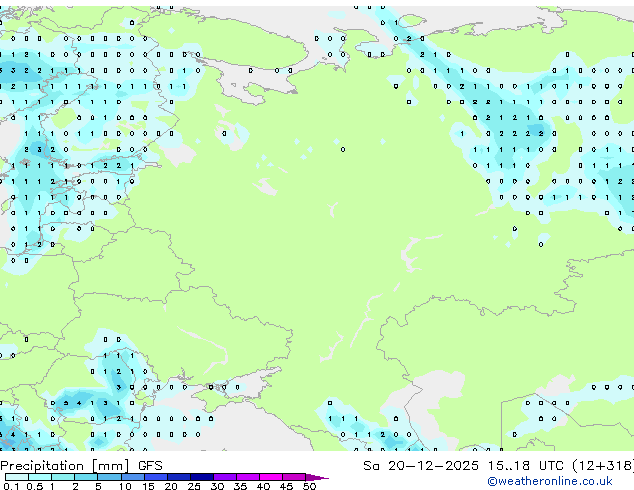The width and height of the screenshot is (634, 490).
Task: Select the magenta legend swatch starting at 40 mm
Action: (x=271, y=477)
